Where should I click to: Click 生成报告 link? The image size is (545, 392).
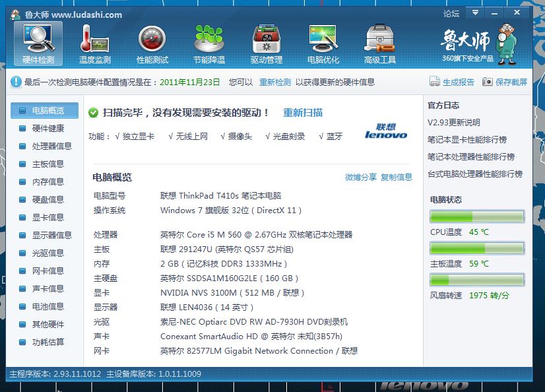coord(459,82)
